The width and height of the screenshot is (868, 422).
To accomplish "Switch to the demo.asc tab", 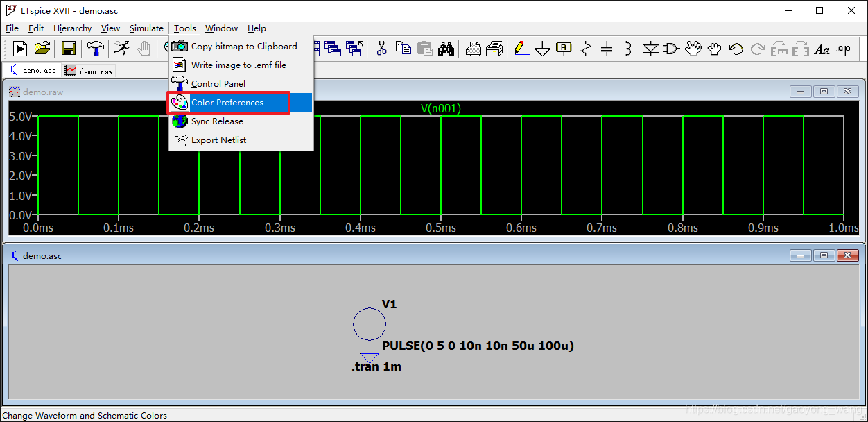I will [33, 71].
